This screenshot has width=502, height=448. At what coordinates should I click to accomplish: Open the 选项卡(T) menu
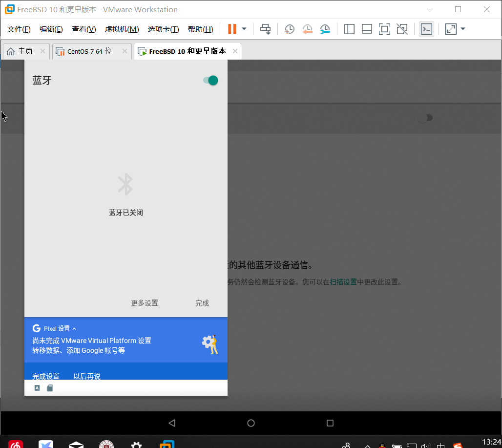coord(163,29)
